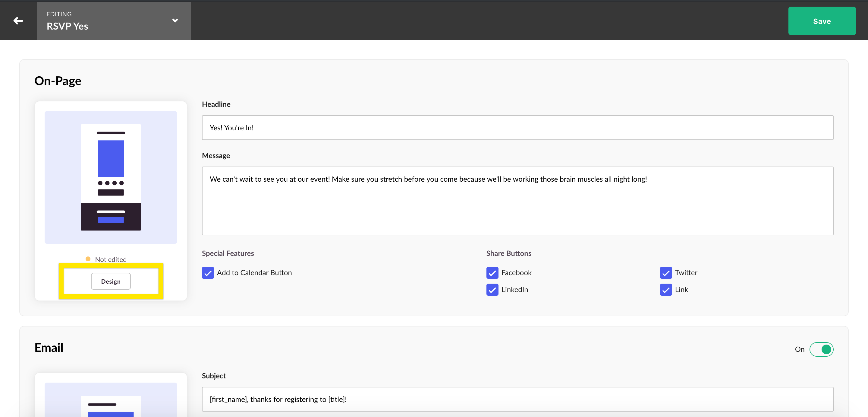Toggle the LinkedIn share checkbox
The image size is (868, 417).
click(x=492, y=289)
